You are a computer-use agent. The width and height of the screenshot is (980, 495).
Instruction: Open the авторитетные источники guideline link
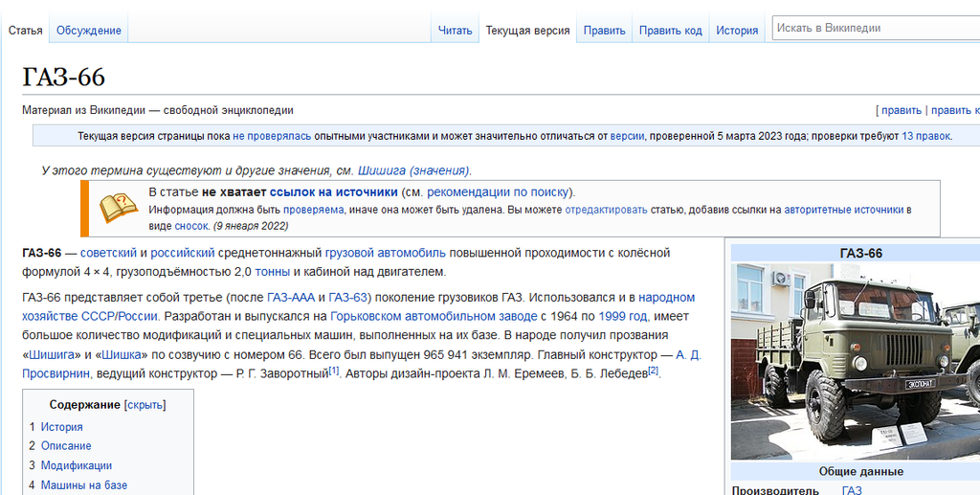(843, 209)
